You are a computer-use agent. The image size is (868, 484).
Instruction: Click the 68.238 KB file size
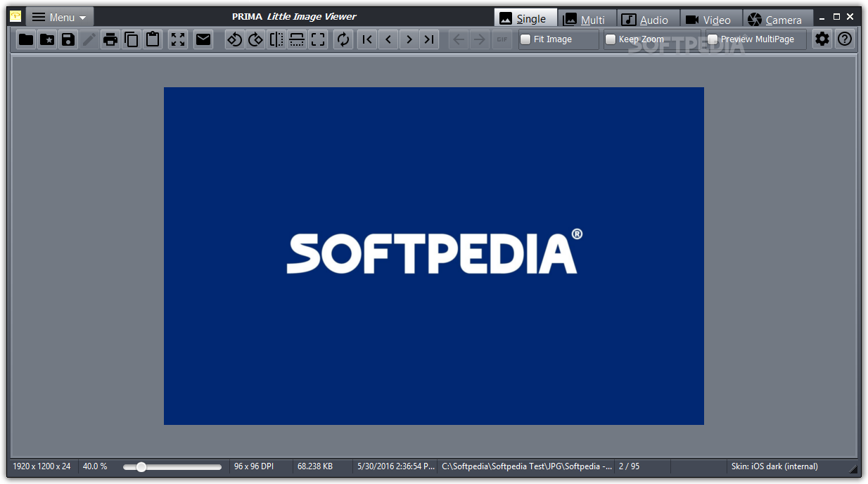point(315,466)
